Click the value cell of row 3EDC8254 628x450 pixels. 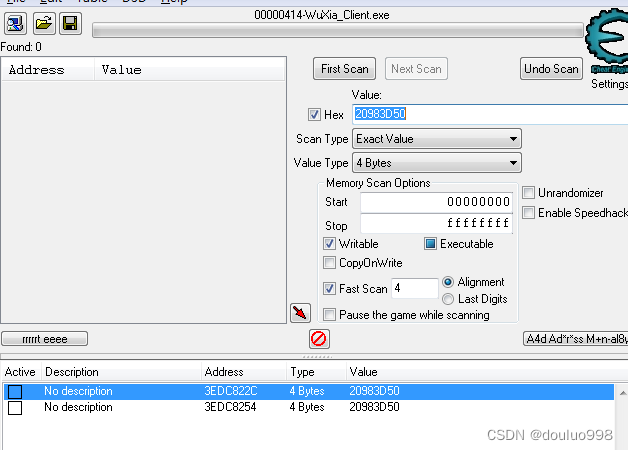[374, 407]
